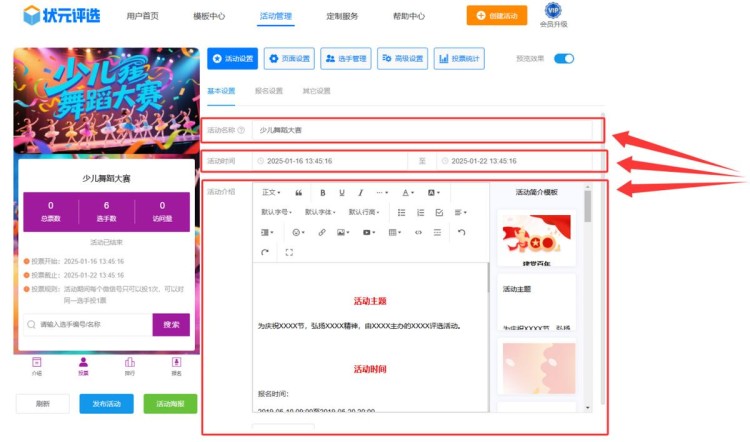Insert a bulleted list
Viewport: 750px width, 442px height.
pos(402,212)
